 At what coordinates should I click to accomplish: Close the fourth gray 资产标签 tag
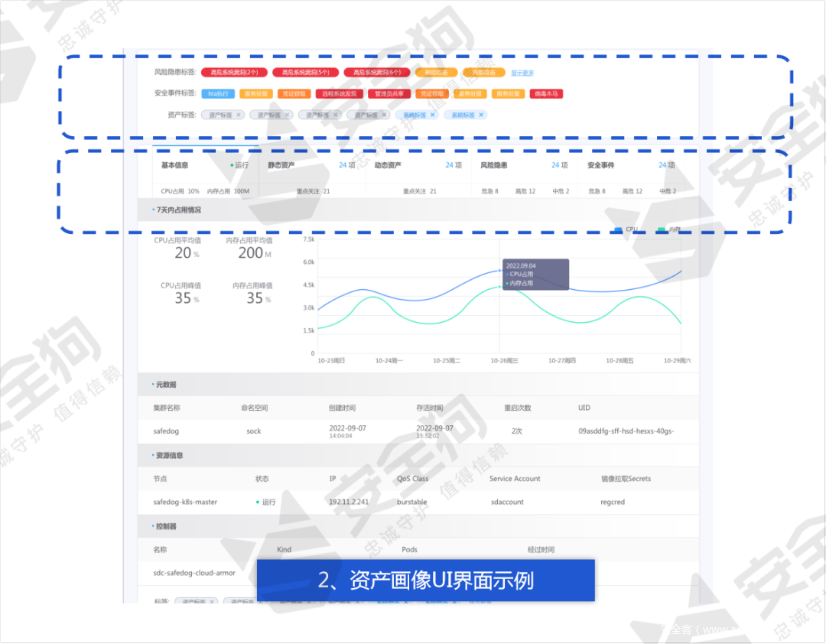coord(383,115)
